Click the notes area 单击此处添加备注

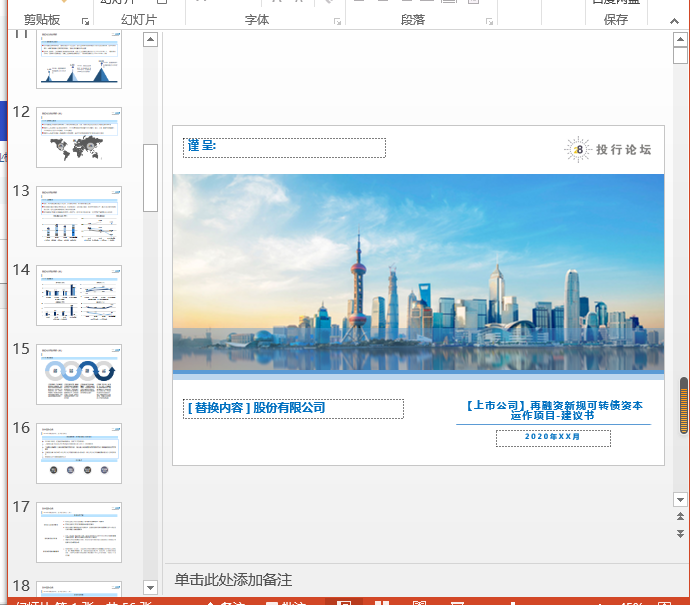[233, 579]
